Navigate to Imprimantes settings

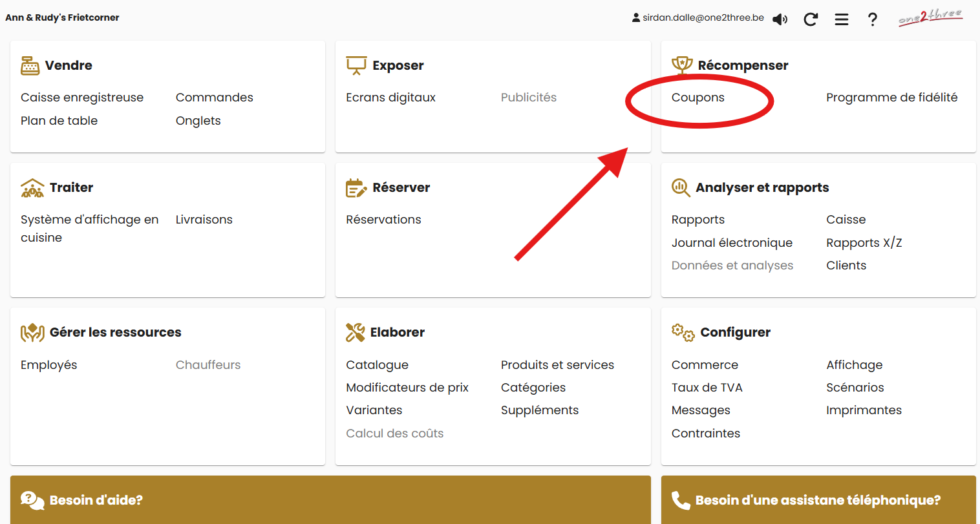[864, 410]
